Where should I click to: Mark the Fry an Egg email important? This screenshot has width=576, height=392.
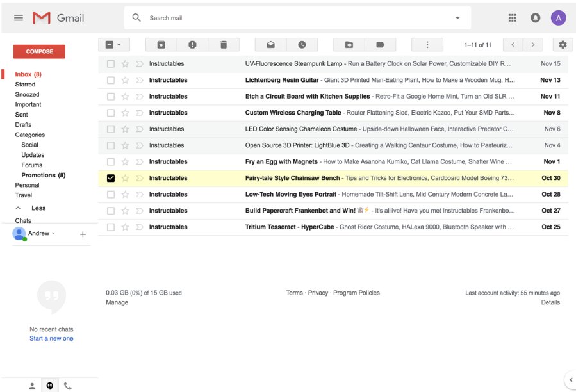(139, 161)
